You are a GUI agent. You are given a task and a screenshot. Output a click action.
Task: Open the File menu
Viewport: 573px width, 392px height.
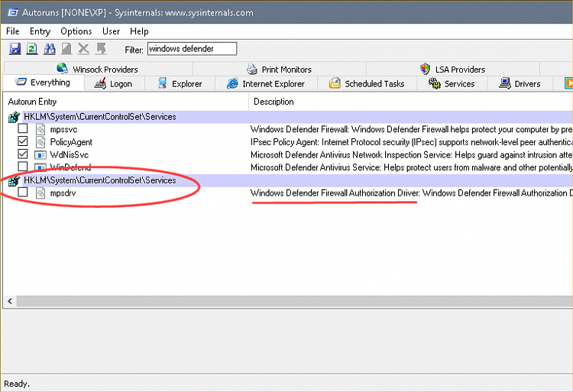pos(13,31)
